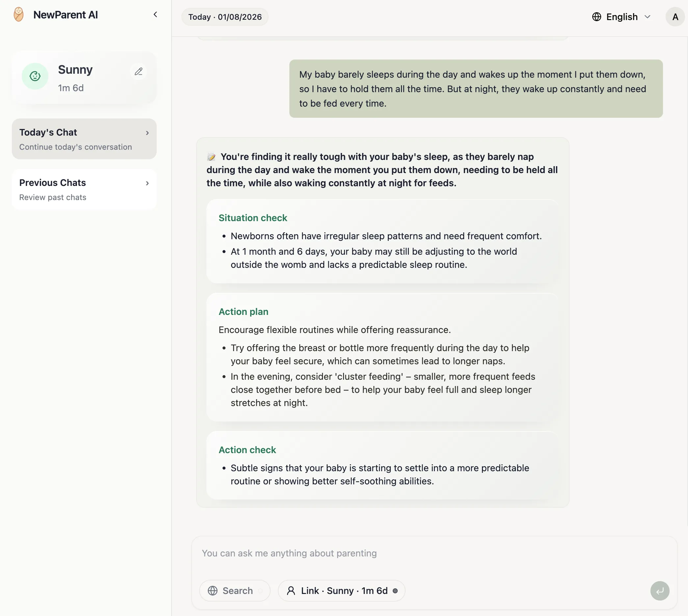Click the bullet about offering the breast or bottle
Screen dimensions: 688x616
(x=380, y=354)
